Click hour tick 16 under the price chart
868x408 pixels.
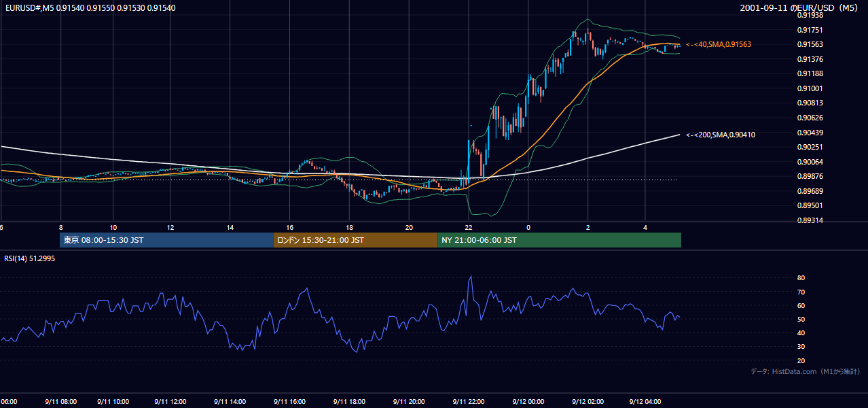tap(290, 227)
